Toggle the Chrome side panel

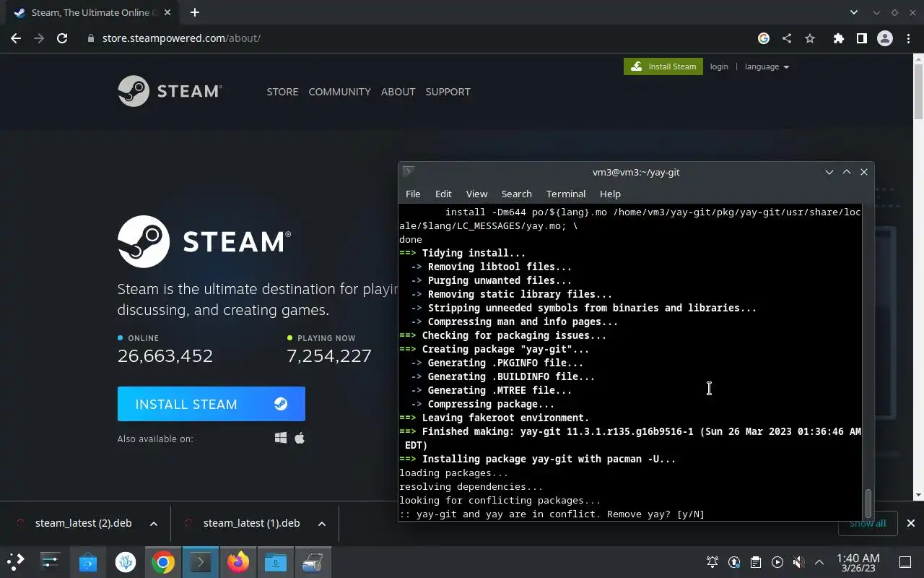coord(861,38)
